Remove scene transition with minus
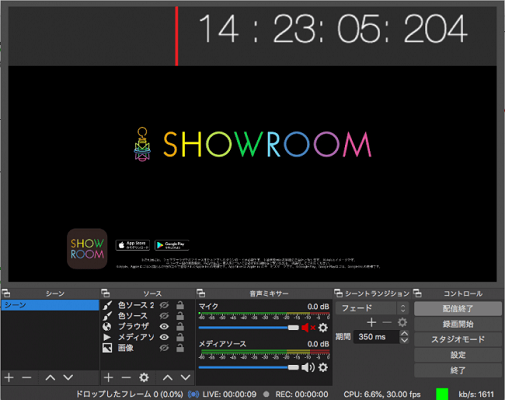This screenshot has width=505, height=400. [x=387, y=322]
